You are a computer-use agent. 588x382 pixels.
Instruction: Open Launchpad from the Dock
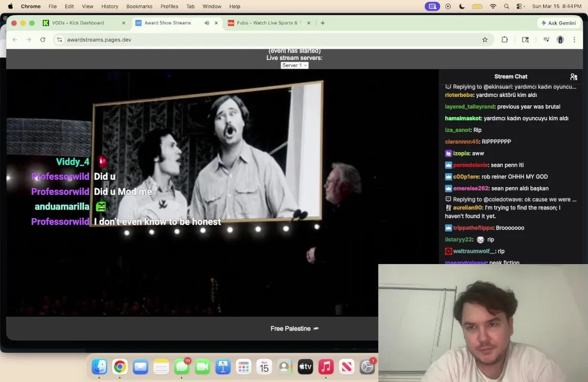[244, 367]
